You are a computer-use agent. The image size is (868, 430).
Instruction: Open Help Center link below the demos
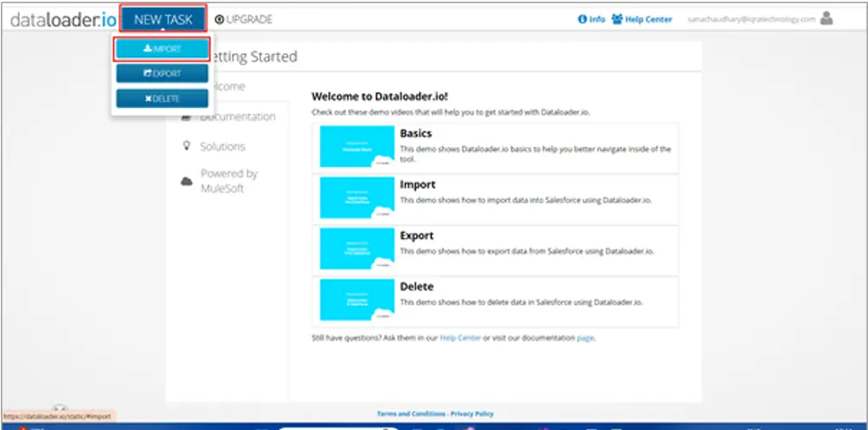(461, 337)
